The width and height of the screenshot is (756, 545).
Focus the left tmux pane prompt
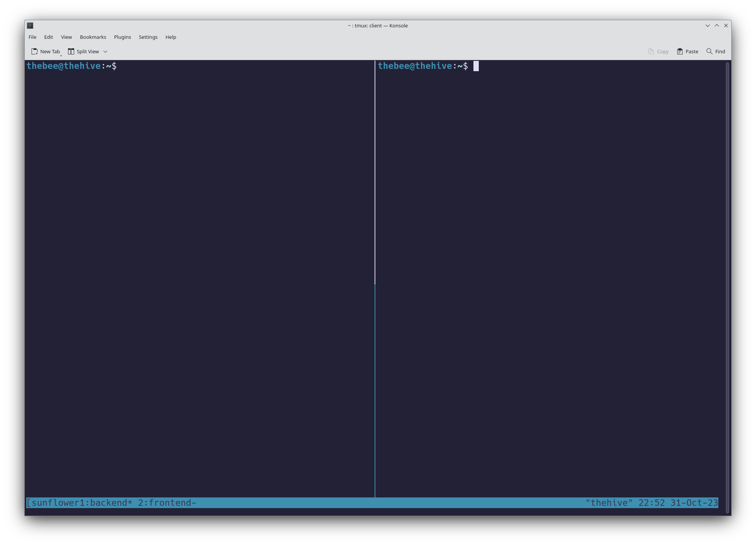(x=71, y=66)
